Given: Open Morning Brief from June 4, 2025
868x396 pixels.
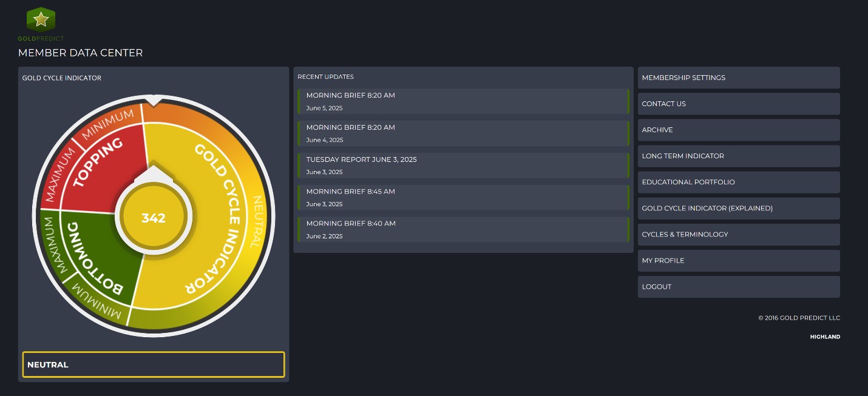Looking at the screenshot, I should (463, 133).
